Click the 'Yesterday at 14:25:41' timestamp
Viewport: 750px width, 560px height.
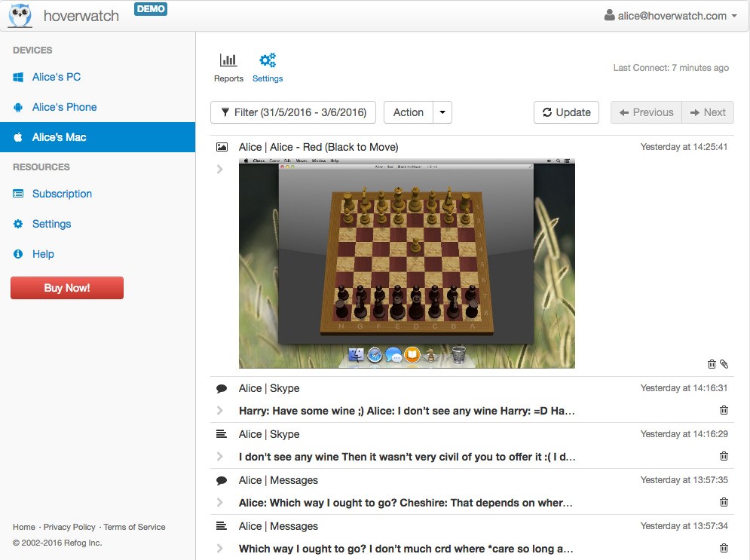coord(684,147)
